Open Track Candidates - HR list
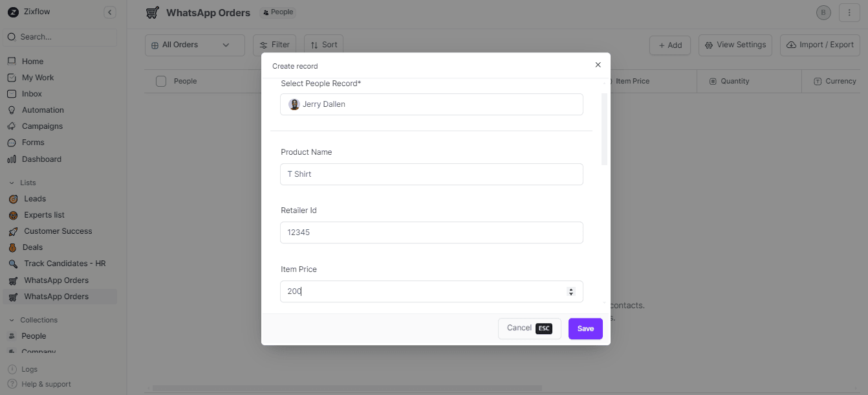The height and width of the screenshot is (395, 868). tap(65, 264)
